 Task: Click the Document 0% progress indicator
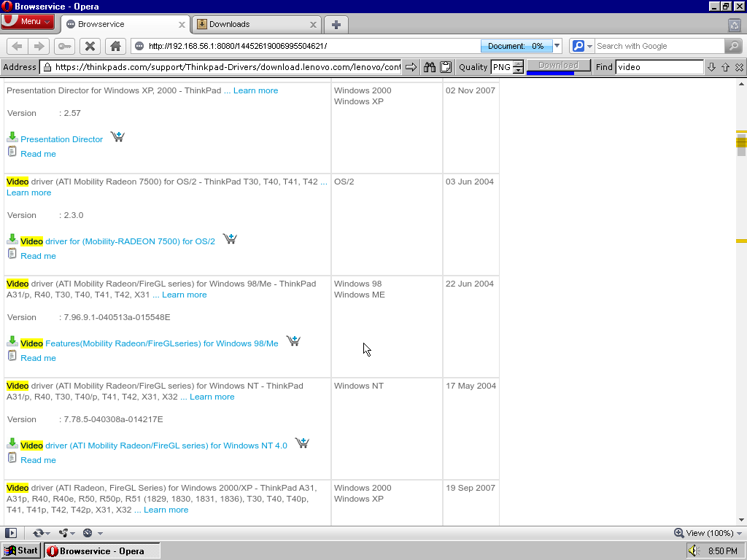(x=516, y=46)
